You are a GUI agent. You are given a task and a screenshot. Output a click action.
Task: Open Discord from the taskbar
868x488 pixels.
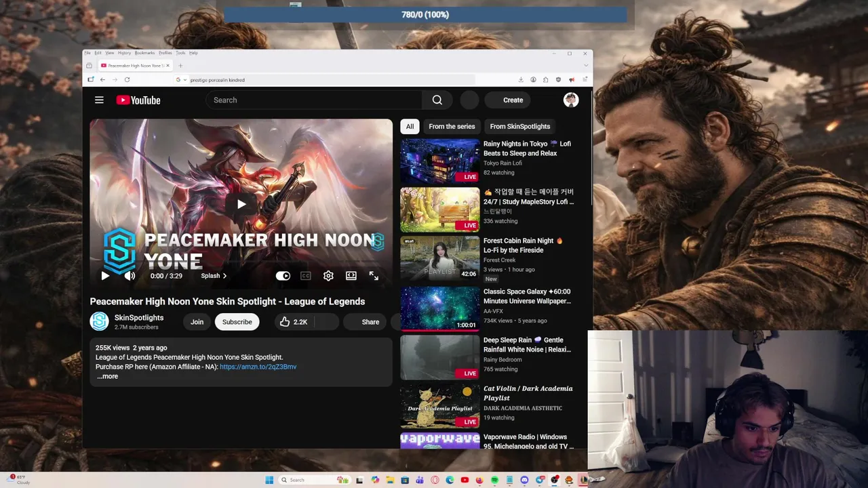pos(524,480)
